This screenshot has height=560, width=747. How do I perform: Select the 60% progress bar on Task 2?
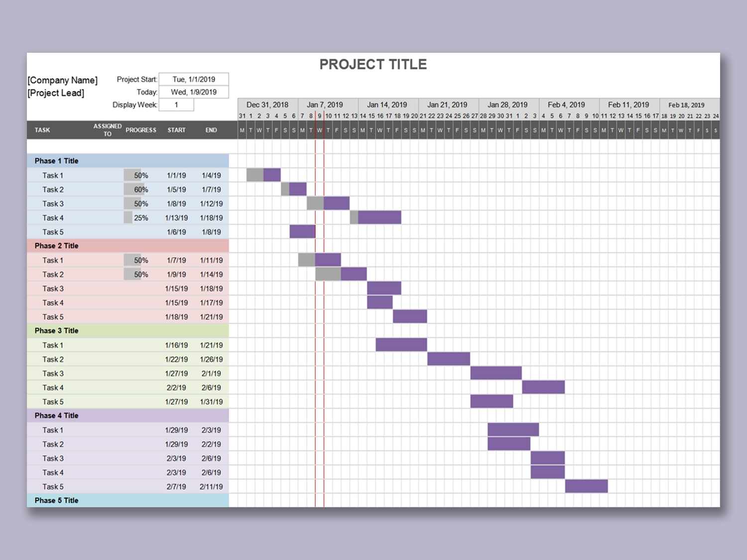(x=134, y=189)
